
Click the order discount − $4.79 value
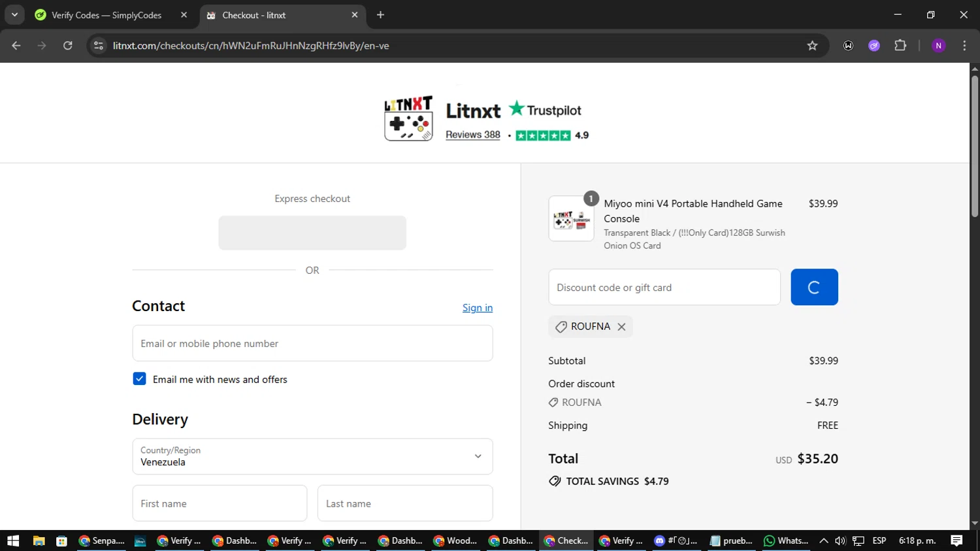822,403
